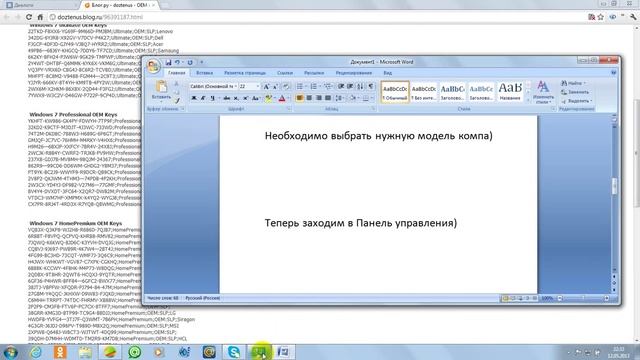Sort text with the A-Z sort icon

[360, 87]
